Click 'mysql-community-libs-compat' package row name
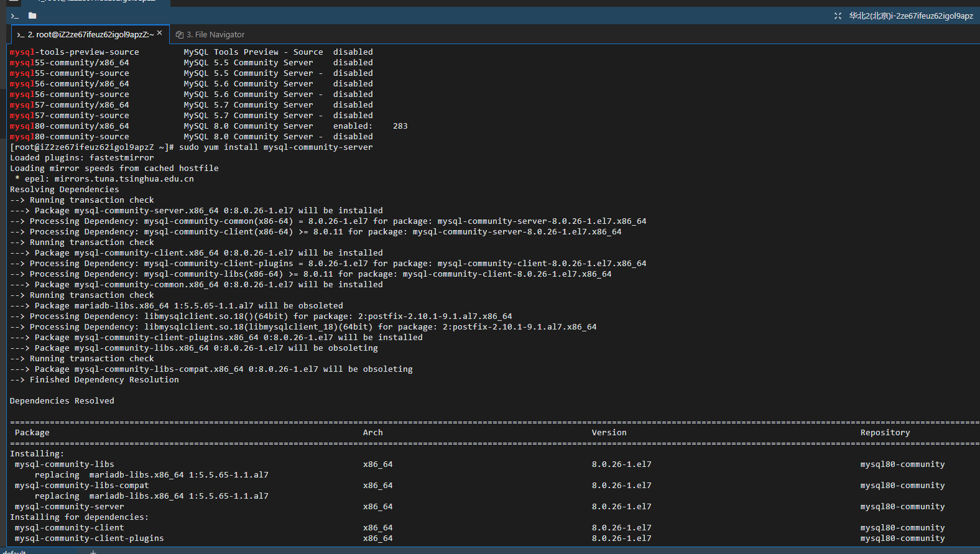The height and width of the screenshot is (554, 980). pyautogui.click(x=82, y=486)
